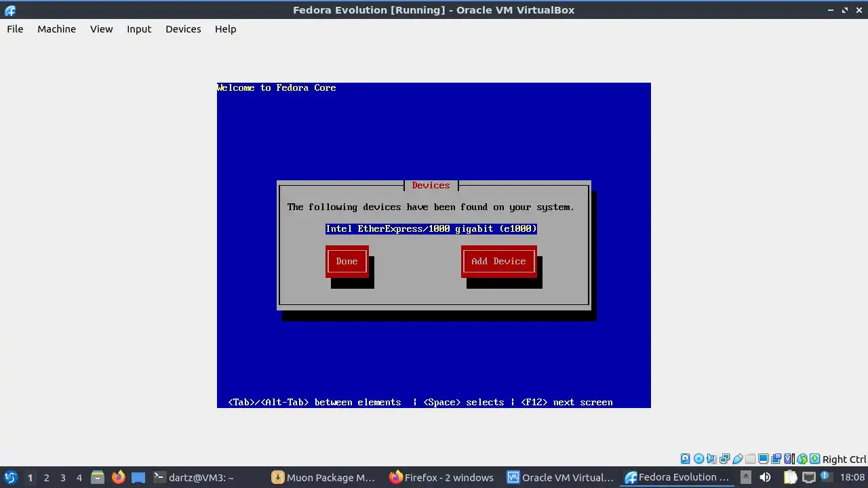
Task: Click the update notifier tray icon
Action: pos(826,477)
